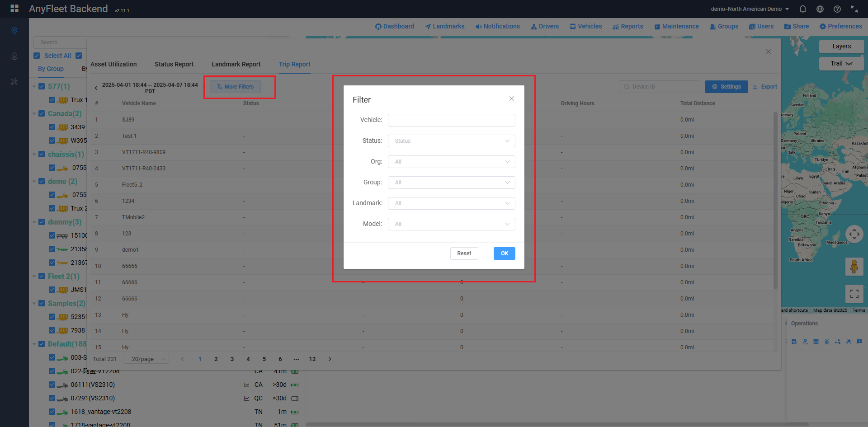Uncheck the Canada(2) group checkbox
The height and width of the screenshot is (427, 868).
(x=42, y=113)
